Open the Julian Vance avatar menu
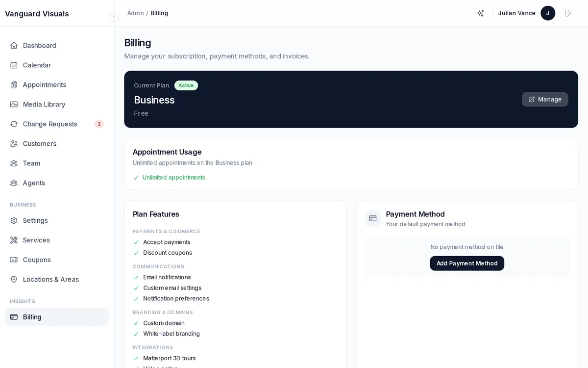This screenshot has width=588, height=368. pyautogui.click(x=548, y=13)
